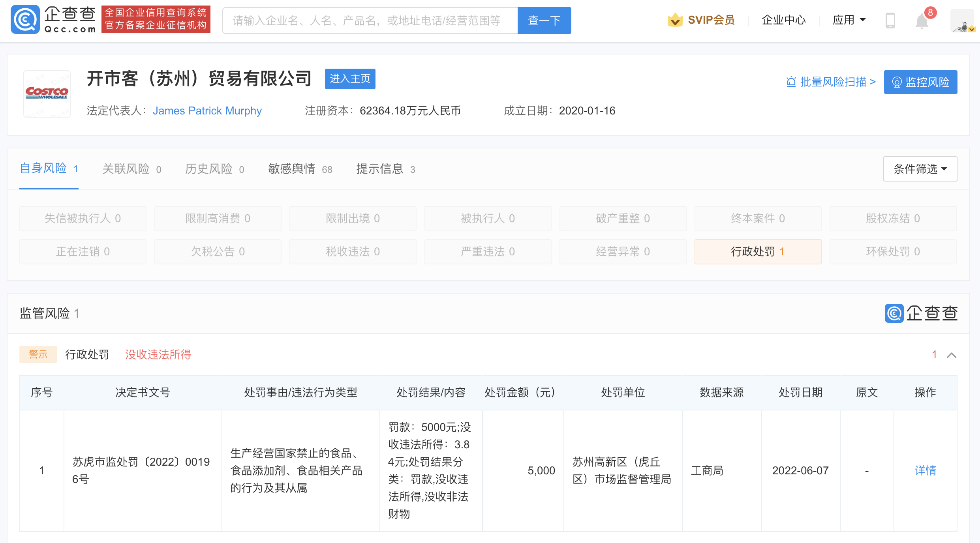Click the 处罚日期 column header
The image size is (980, 543).
(x=800, y=392)
